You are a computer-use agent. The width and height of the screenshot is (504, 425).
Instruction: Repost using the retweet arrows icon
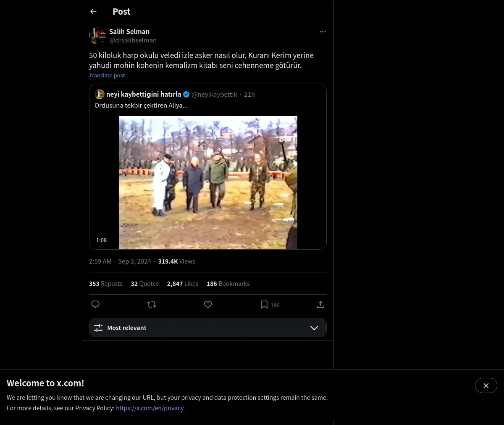(x=152, y=304)
